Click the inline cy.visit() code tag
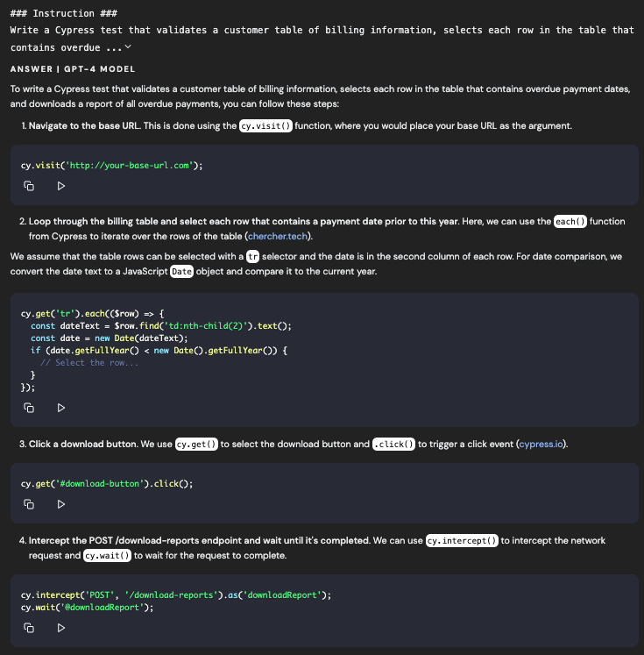Viewport: 644px width, 655px height. (265, 126)
